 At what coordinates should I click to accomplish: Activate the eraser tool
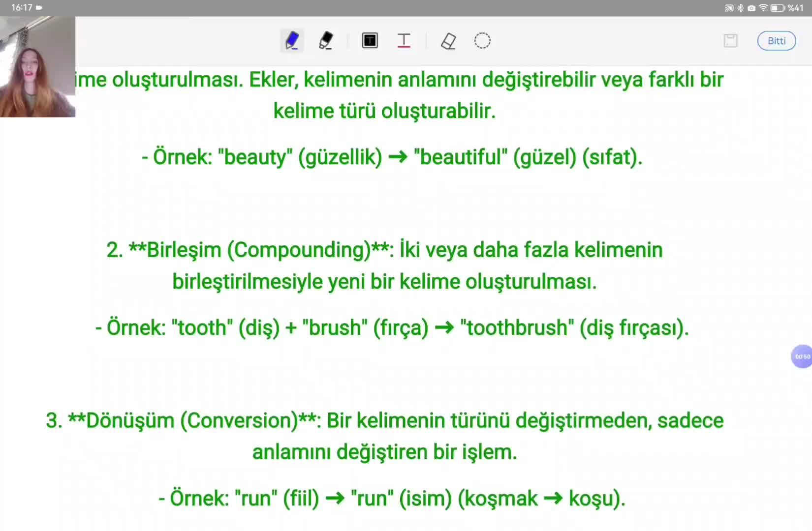(x=448, y=41)
